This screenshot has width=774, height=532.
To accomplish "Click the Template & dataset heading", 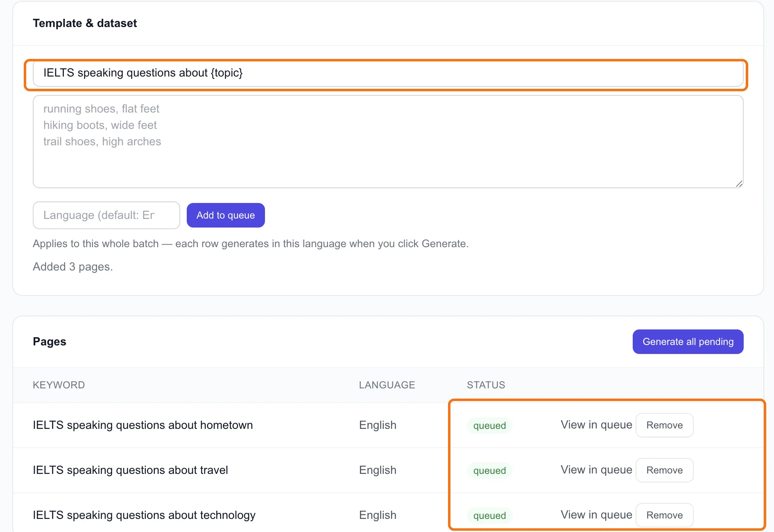I will point(85,23).
